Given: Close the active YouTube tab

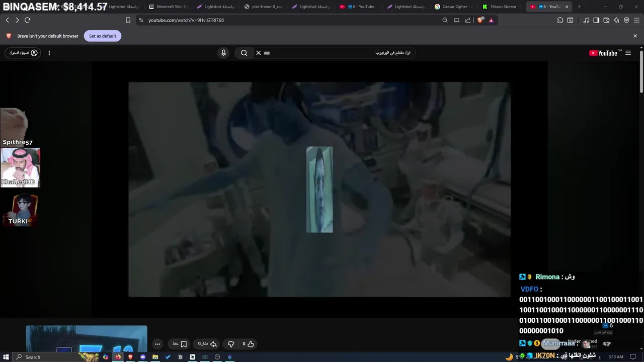Looking at the screenshot, I should [567, 7].
